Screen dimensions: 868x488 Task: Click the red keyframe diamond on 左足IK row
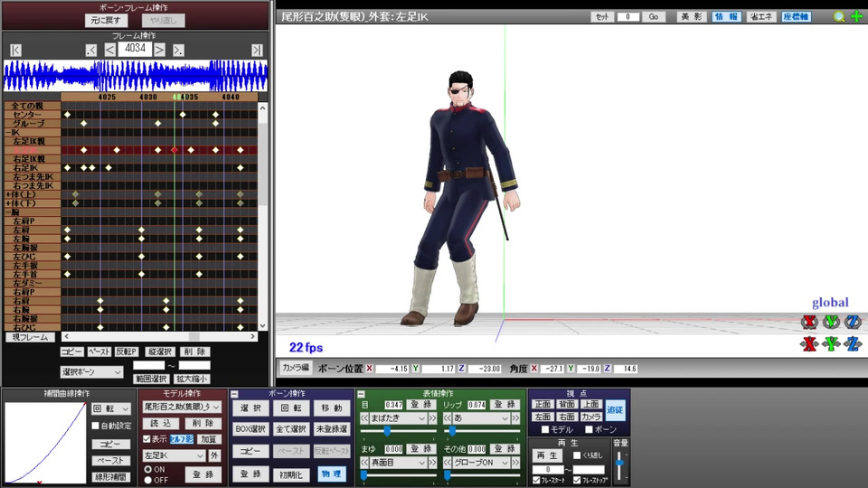pyautogui.click(x=175, y=150)
